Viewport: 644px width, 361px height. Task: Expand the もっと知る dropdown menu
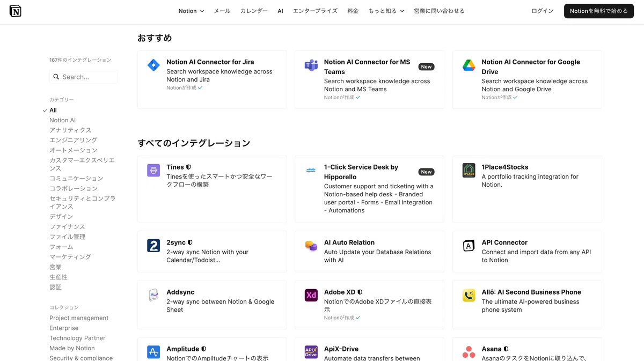coord(386,11)
